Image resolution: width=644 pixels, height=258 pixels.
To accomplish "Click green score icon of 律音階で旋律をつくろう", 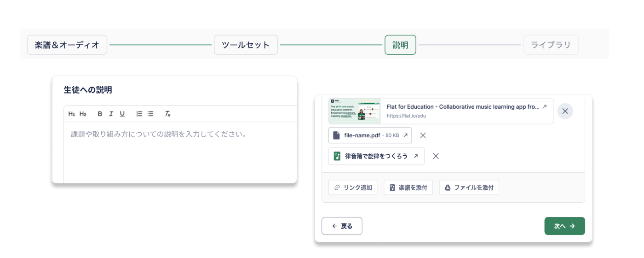I will point(337,156).
